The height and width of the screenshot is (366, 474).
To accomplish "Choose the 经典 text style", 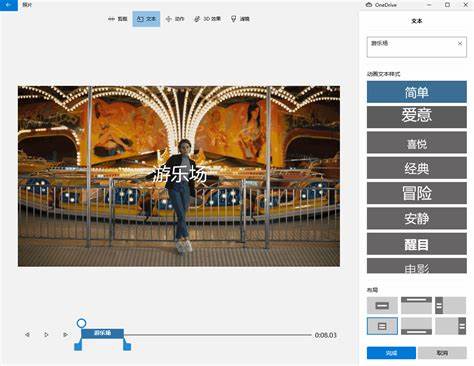I will (x=417, y=168).
